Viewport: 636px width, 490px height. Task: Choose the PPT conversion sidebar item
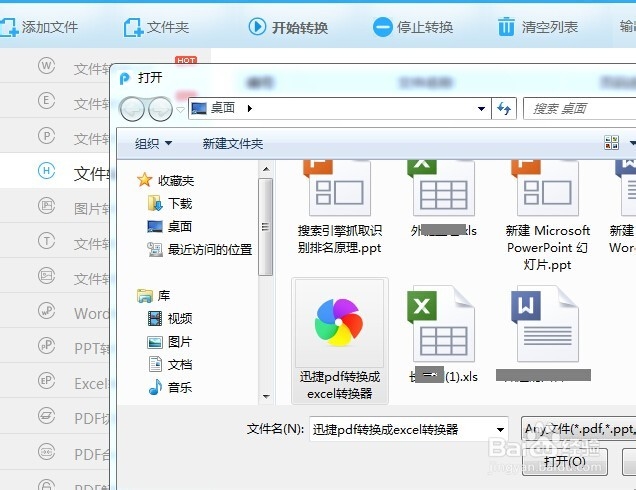tap(55, 346)
